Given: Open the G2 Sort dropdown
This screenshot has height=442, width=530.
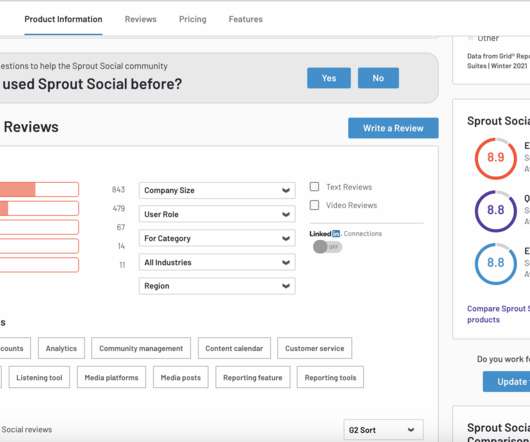Looking at the screenshot, I should tap(383, 430).
